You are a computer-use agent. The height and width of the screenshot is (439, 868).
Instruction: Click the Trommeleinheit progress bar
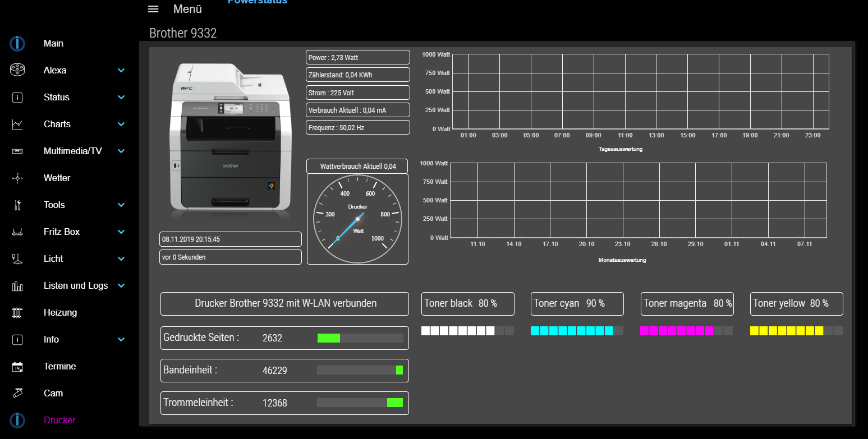point(360,403)
